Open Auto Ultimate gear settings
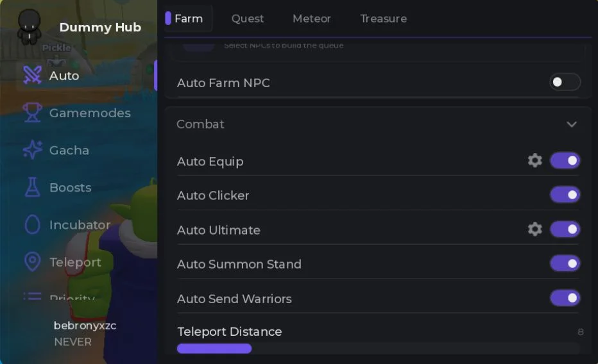The width and height of the screenshot is (598, 364). [534, 229]
